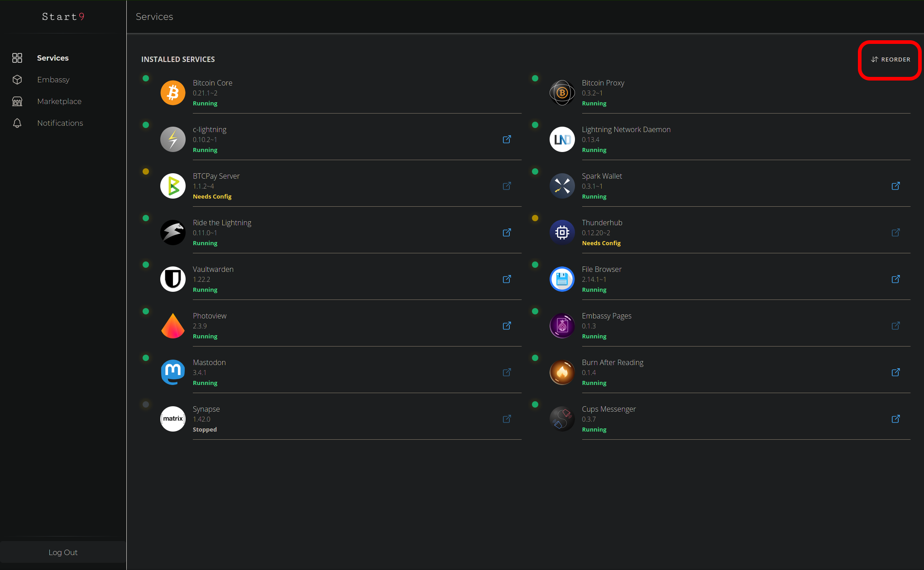
Task: Click the Bitcoin Core orange logo icon
Action: [173, 93]
